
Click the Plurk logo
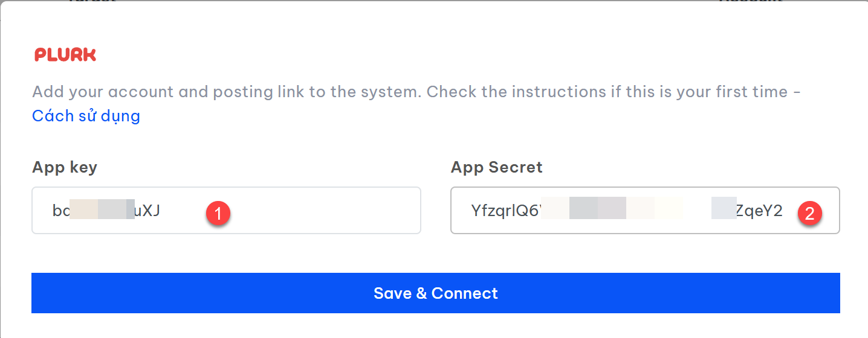[x=65, y=55]
